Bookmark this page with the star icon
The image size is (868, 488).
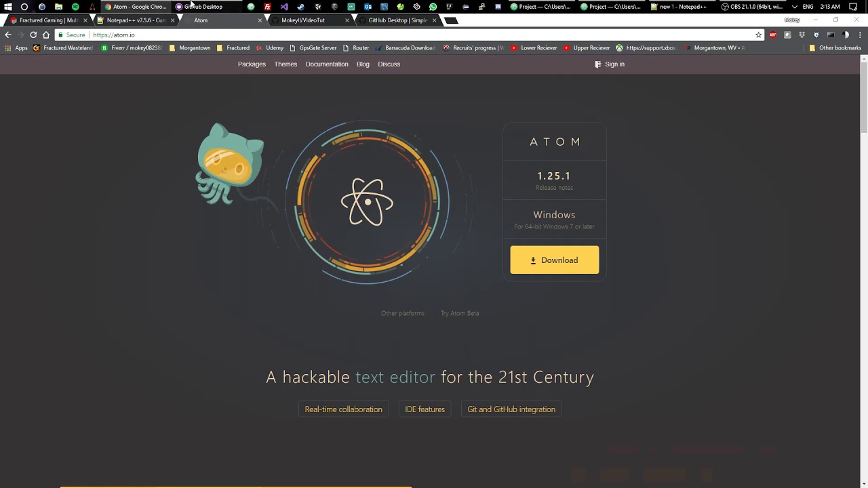coord(758,35)
